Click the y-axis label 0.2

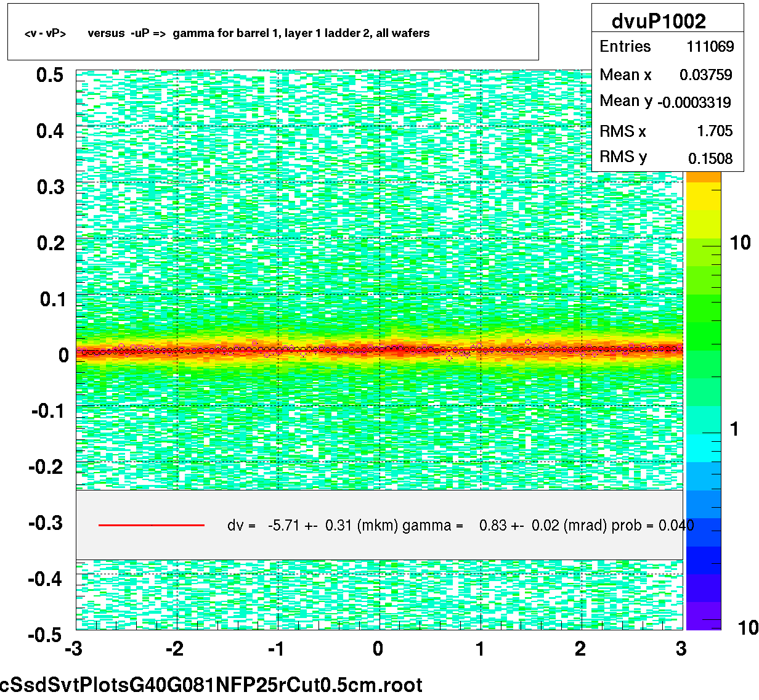(x=50, y=243)
